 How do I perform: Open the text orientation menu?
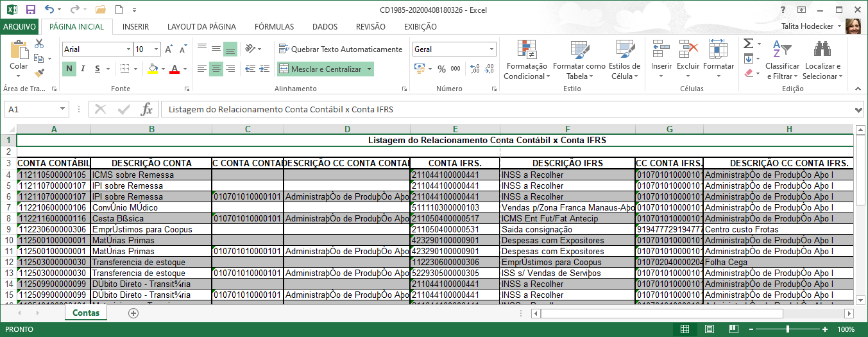click(x=253, y=49)
